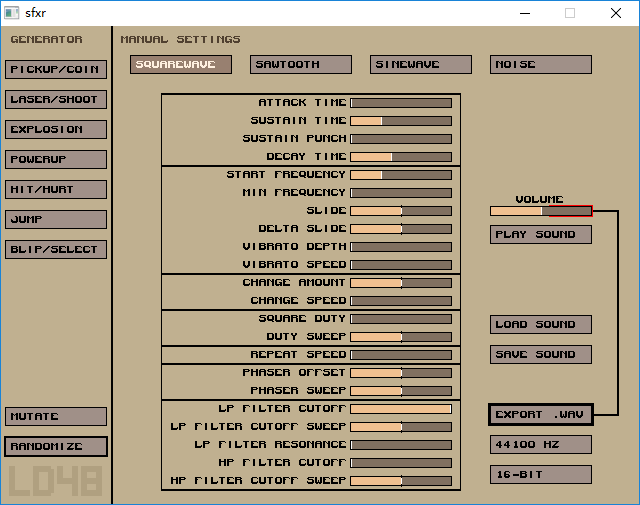Adjust the Phaser Sweep slider

tap(401, 391)
